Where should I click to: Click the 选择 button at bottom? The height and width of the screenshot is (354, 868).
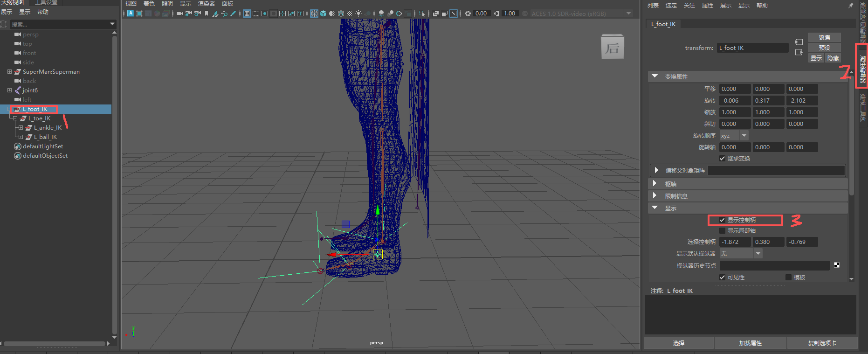pos(679,343)
